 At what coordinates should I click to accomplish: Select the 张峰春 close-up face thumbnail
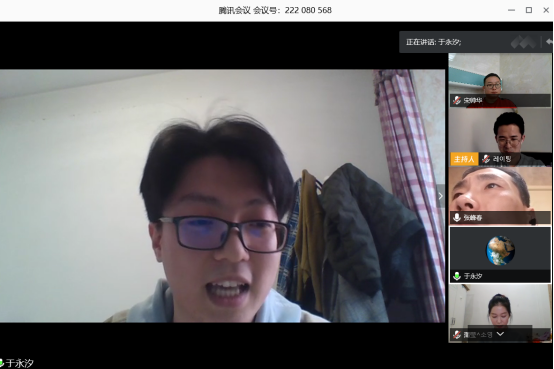(500, 196)
